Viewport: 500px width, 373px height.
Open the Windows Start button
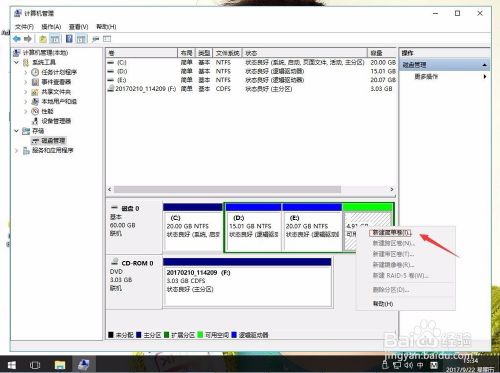pos(12,365)
